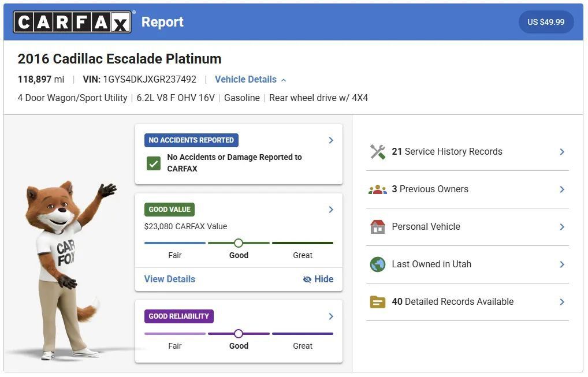Click the CARFAX logo in header

coord(72,22)
